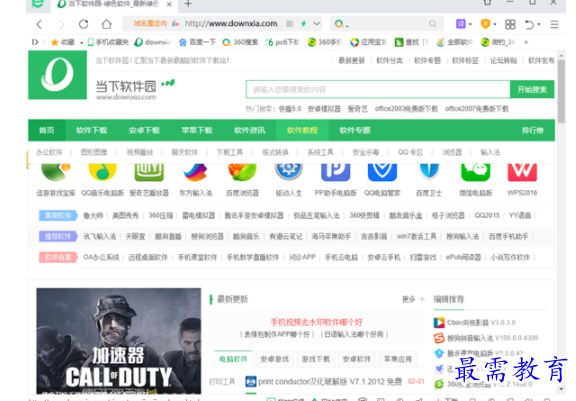
Task: Switch to the 游戏下载 tab
Action: (316, 359)
